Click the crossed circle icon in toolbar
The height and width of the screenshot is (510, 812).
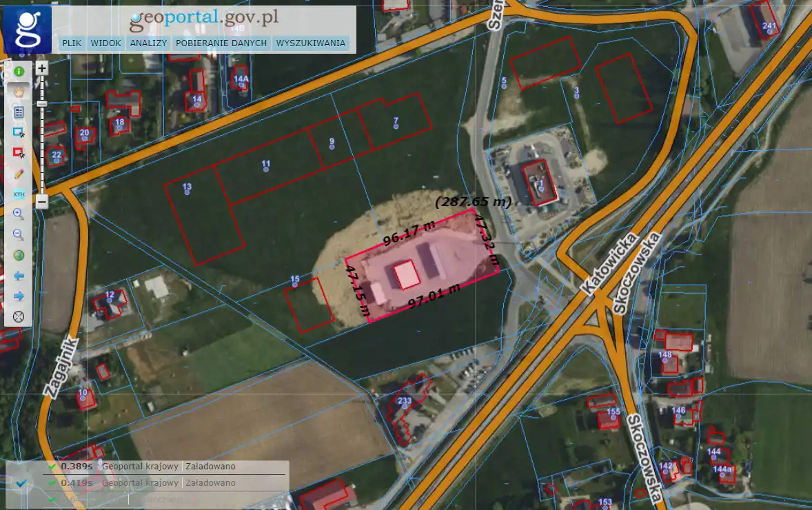click(19, 317)
